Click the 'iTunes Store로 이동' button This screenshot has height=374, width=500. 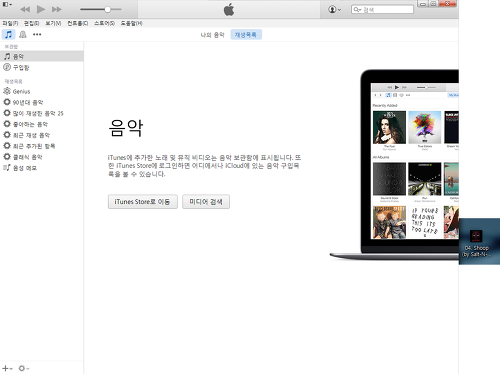click(143, 202)
